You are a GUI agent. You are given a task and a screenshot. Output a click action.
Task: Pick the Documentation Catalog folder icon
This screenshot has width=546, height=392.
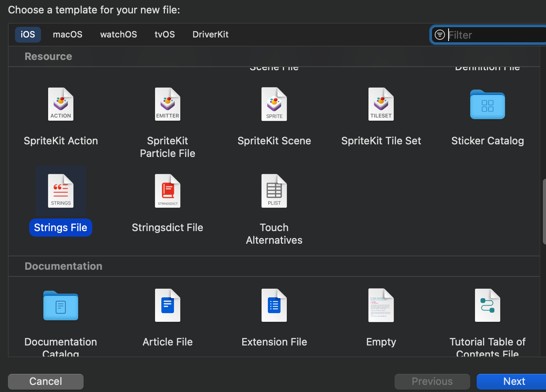coord(61,306)
